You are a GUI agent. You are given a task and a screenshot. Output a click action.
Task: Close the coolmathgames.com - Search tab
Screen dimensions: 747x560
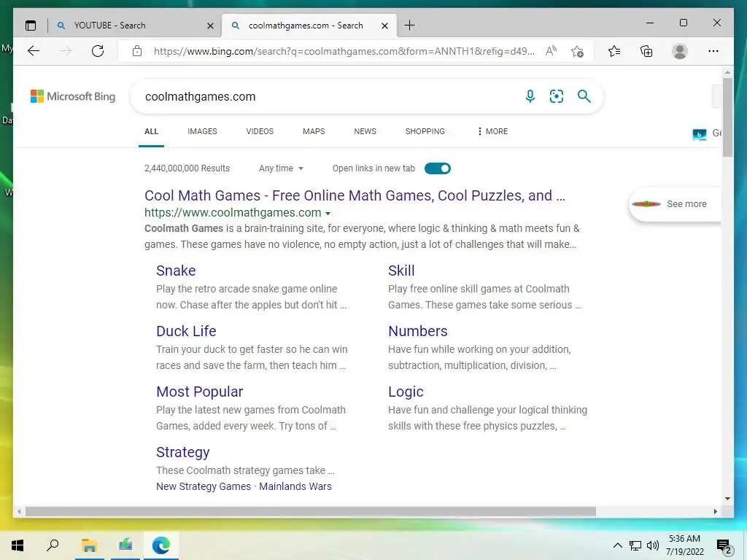tap(384, 26)
